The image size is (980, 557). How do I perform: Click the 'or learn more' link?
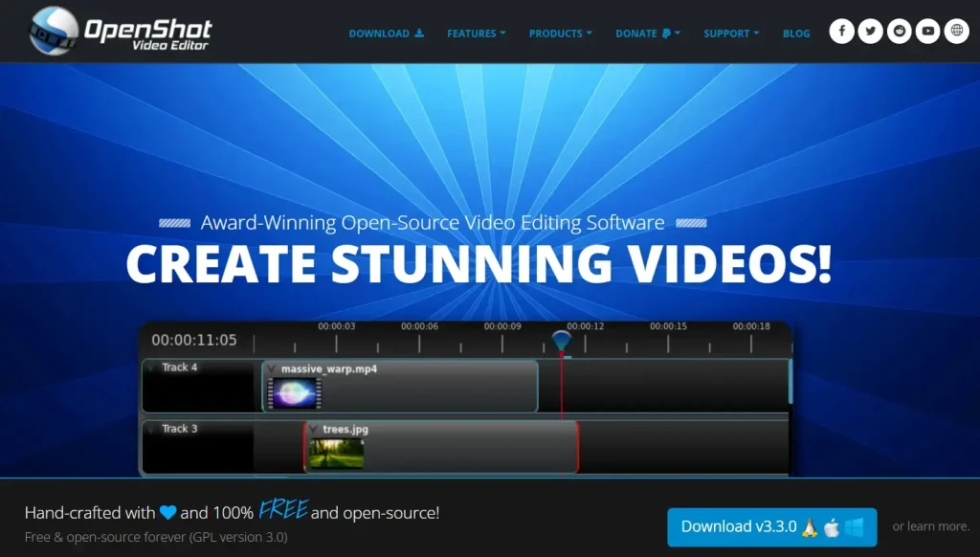pyautogui.click(x=930, y=526)
